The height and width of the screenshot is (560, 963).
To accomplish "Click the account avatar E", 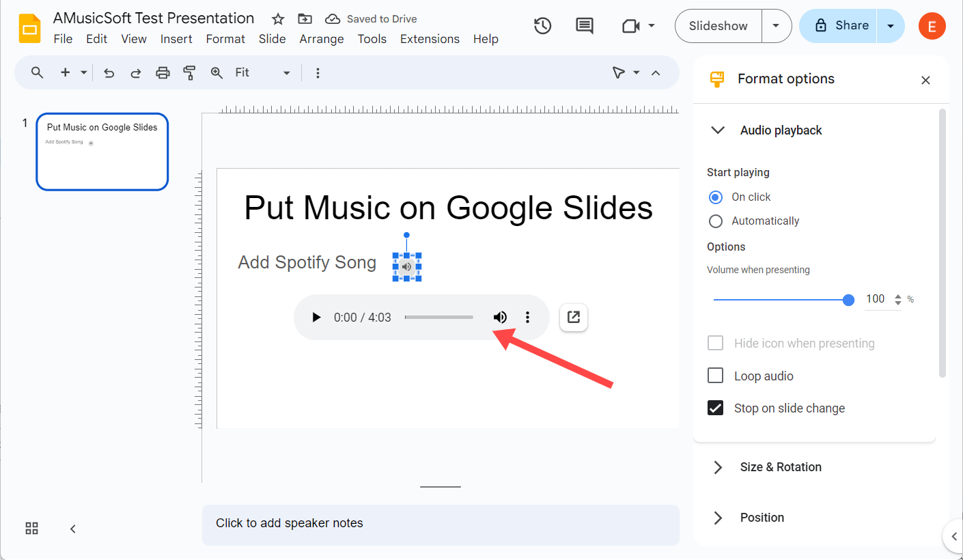I will 932,26.
